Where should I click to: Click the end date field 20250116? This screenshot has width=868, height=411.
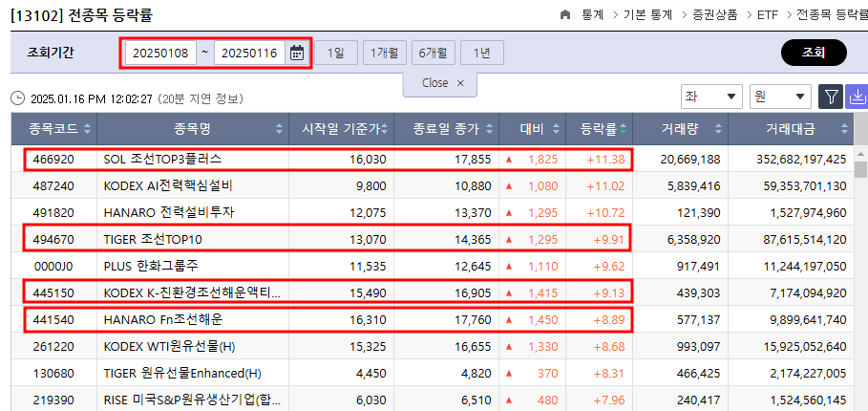tap(249, 54)
